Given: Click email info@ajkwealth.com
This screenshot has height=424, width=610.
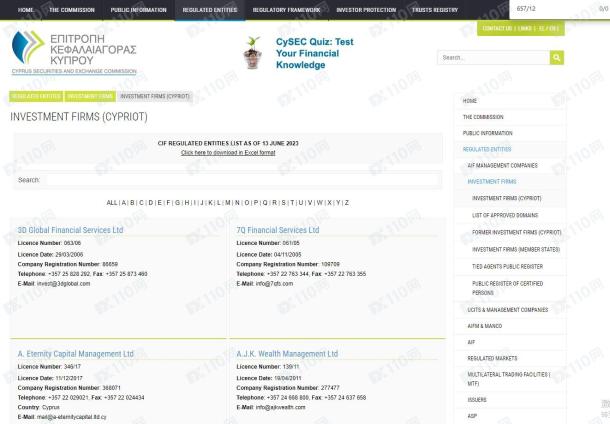Looking at the screenshot, I should click(x=280, y=407).
